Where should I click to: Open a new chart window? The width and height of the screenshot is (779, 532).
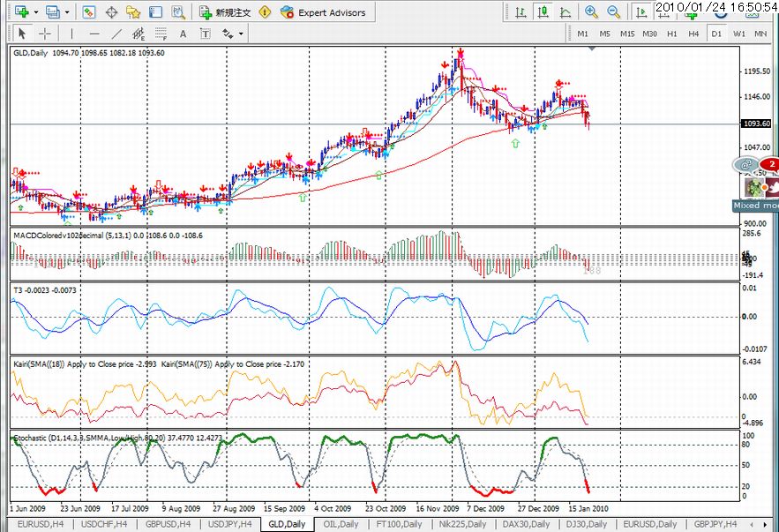pyautogui.click(x=22, y=12)
